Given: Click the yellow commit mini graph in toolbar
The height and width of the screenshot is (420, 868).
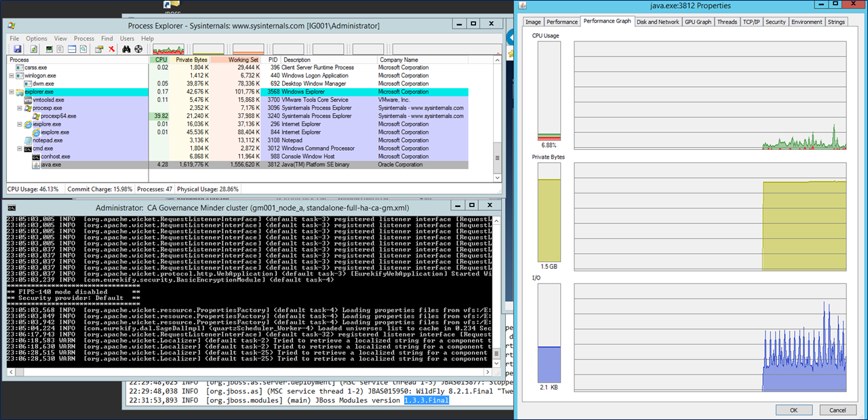Looking at the screenshot, I should pyautogui.click(x=208, y=49).
